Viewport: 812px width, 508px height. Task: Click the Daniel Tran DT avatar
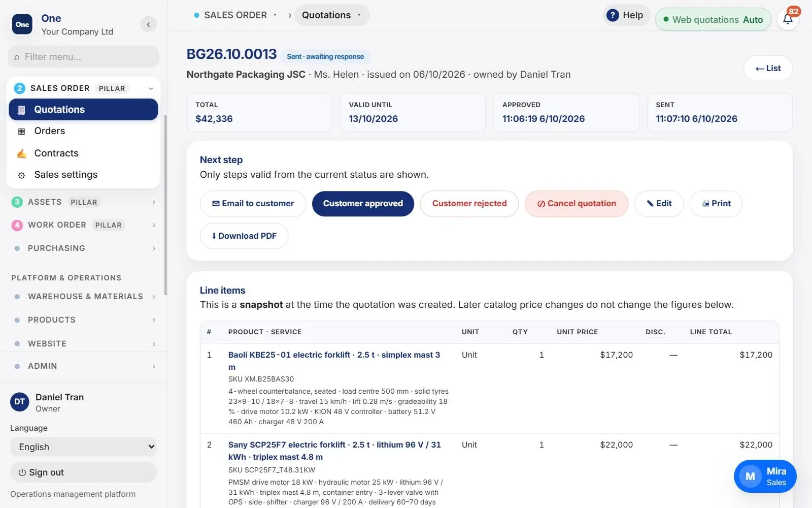click(x=19, y=402)
